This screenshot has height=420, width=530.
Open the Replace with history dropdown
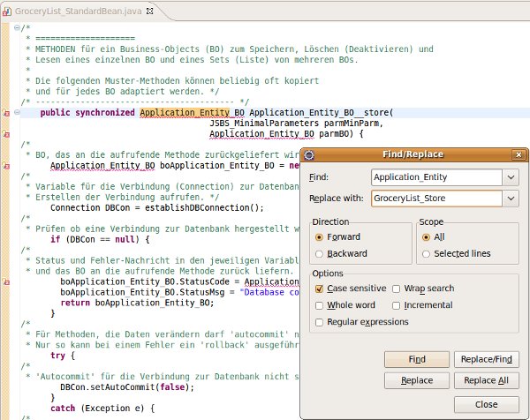point(511,199)
